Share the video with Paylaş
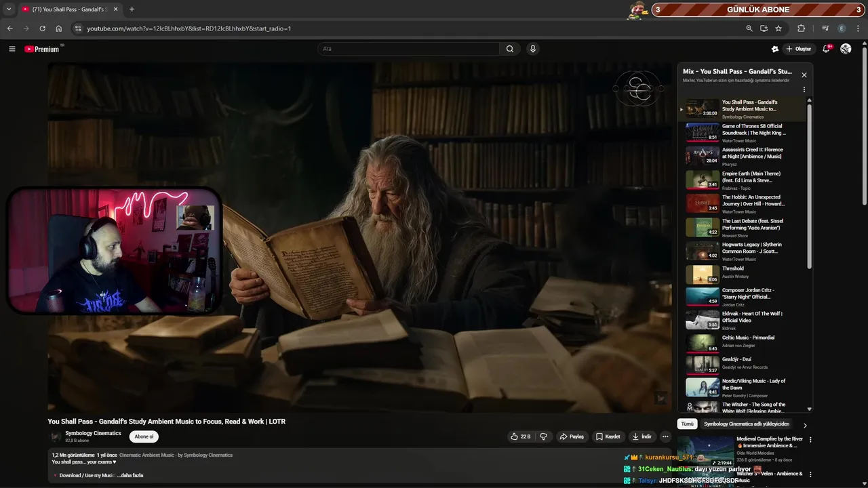The image size is (868, 488). point(571,436)
